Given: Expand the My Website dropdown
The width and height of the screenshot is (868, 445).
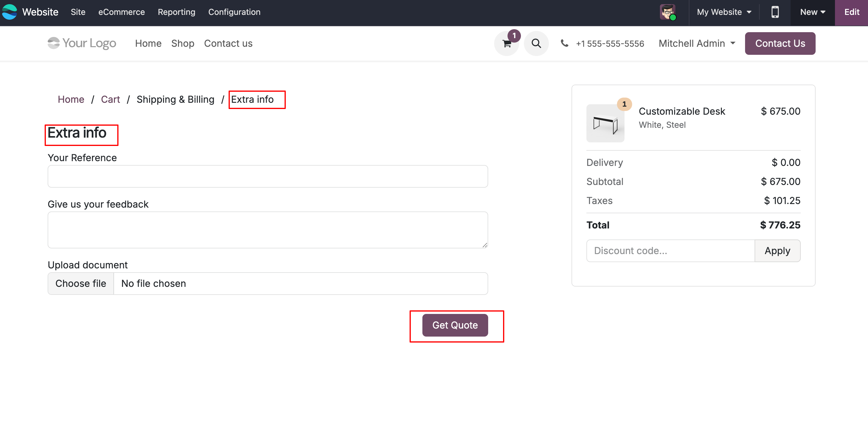Looking at the screenshot, I should (724, 12).
